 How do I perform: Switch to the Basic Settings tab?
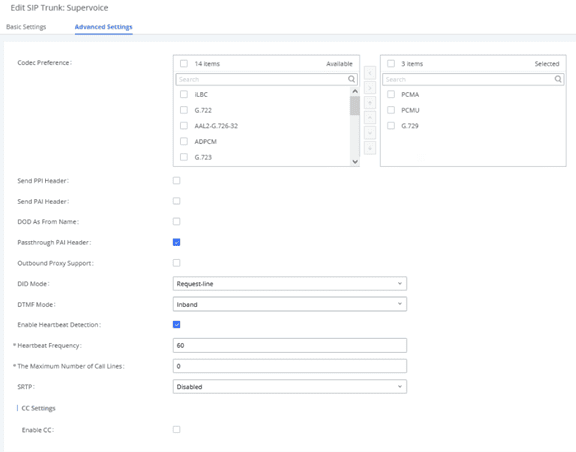pyautogui.click(x=26, y=27)
